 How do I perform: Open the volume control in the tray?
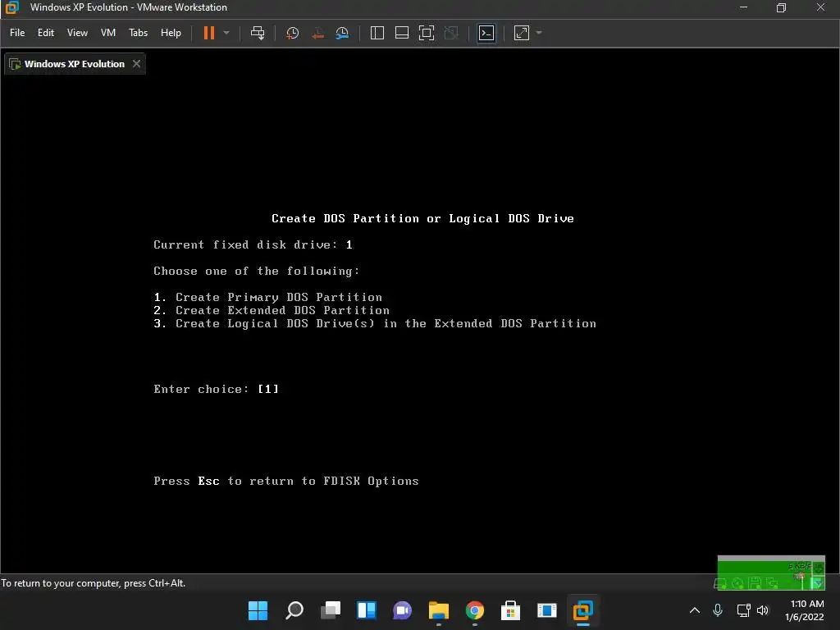[x=763, y=610]
